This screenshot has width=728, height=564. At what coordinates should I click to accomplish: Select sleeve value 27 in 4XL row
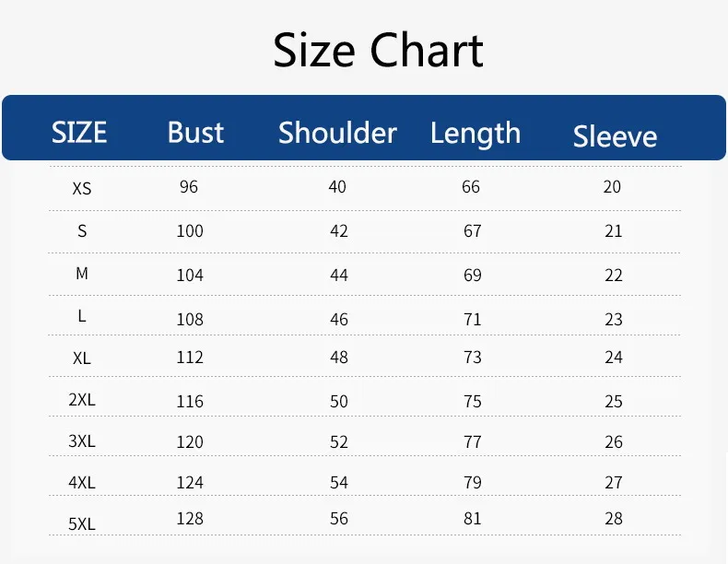click(x=614, y=482)
